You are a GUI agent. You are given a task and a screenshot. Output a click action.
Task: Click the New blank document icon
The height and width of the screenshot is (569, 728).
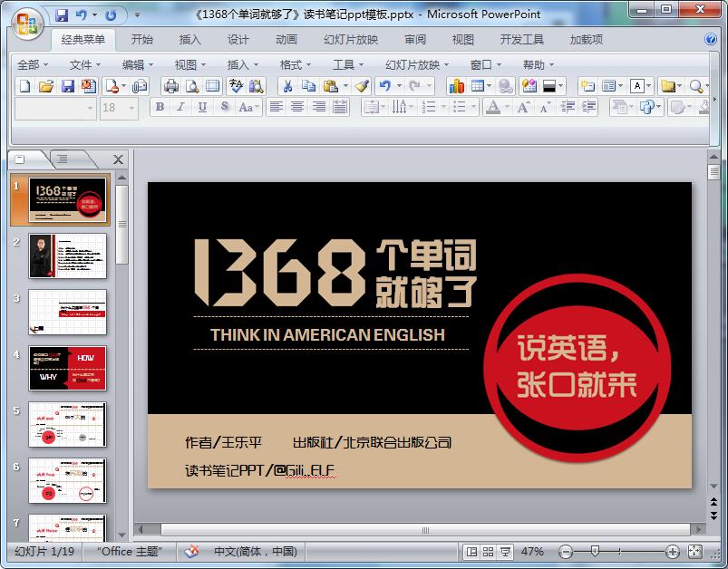(x=25, y=86)
